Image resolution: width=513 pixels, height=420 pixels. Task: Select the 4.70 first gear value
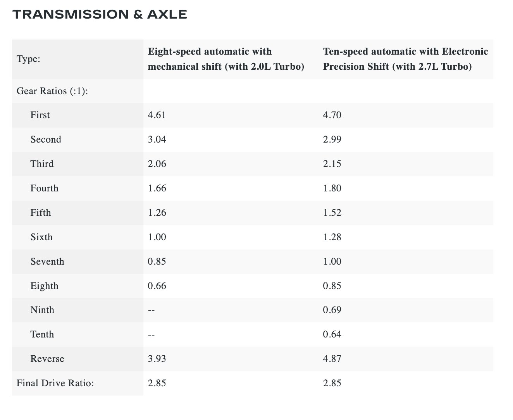click(332, 115)
